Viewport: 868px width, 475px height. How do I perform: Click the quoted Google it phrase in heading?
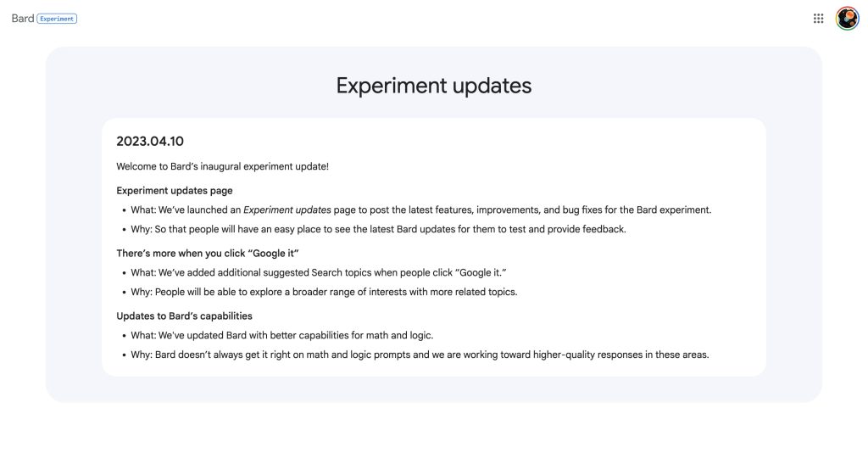coord(274,253)
